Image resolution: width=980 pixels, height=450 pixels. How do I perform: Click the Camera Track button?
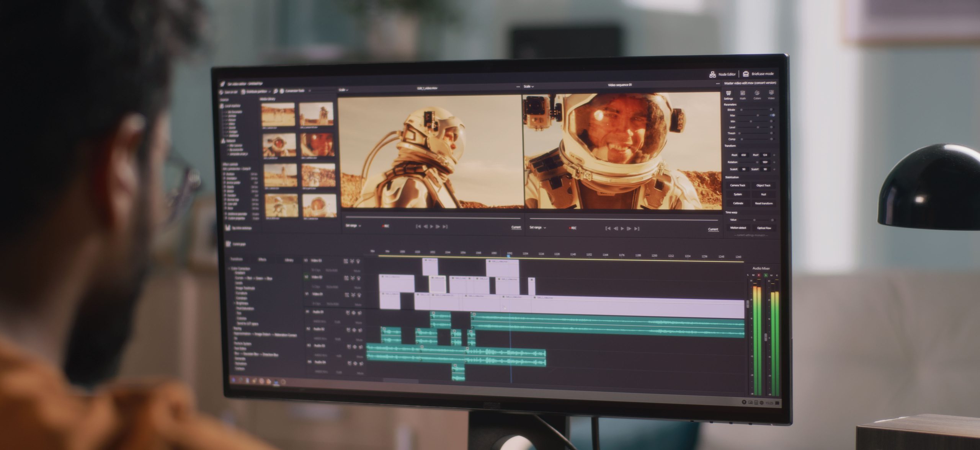click(738, 185)
